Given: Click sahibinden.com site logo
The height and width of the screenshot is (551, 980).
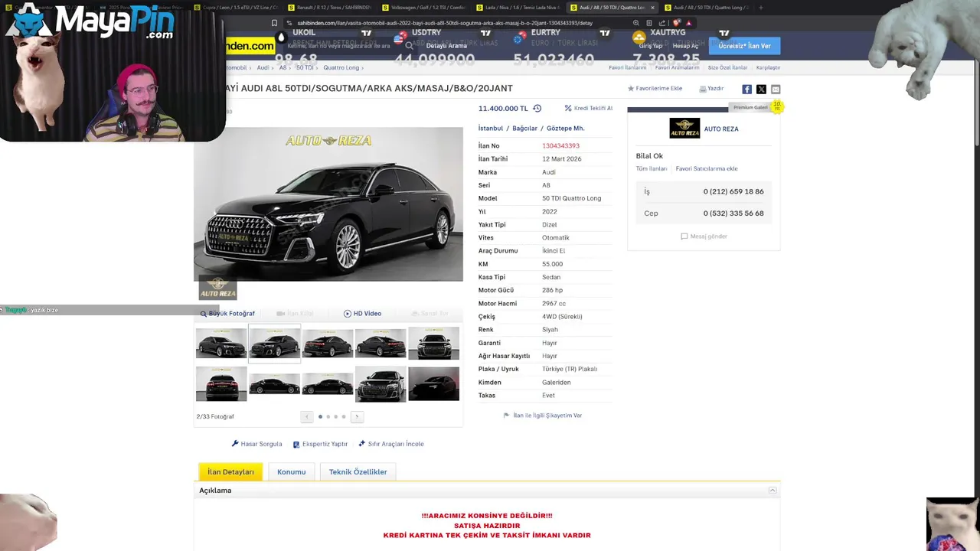Looking at the screenshot, I should point(250,46).
